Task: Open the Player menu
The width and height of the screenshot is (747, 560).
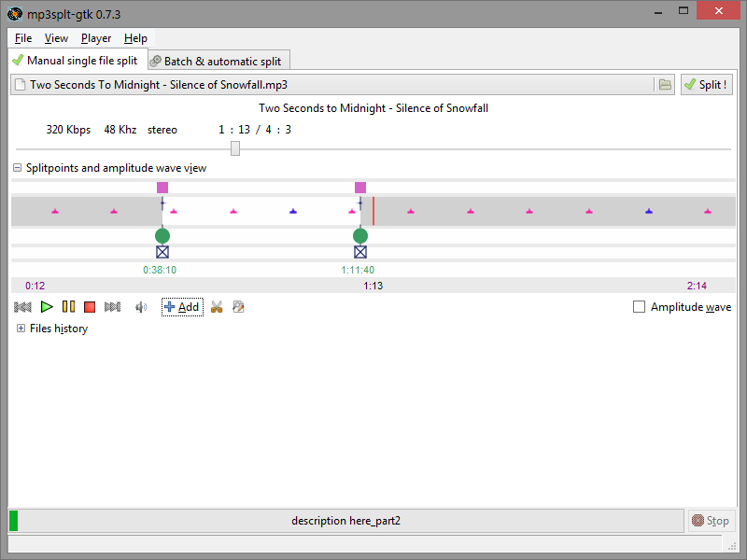Action: pyautogui.click(x=96, y=38)
